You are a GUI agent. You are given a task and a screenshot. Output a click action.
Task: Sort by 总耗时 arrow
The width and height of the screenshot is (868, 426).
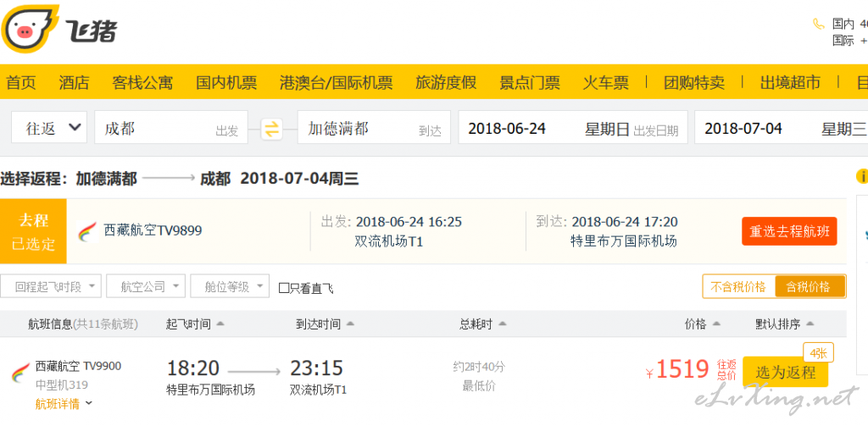tap(502, 324)
